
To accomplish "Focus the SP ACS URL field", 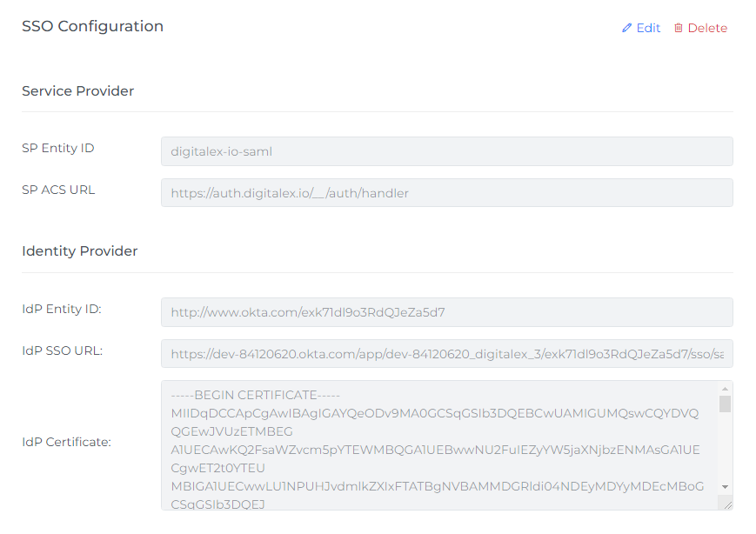I will pos(446,193).
